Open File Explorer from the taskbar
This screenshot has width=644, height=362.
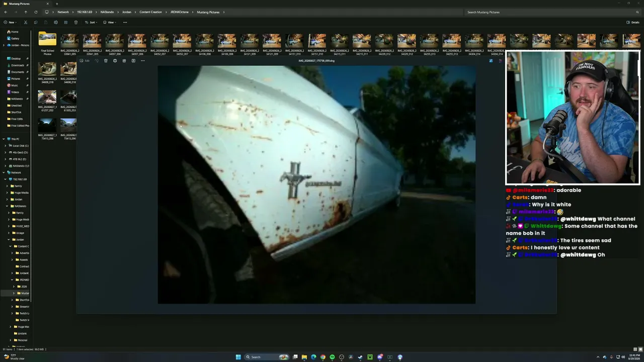[304, 357]
